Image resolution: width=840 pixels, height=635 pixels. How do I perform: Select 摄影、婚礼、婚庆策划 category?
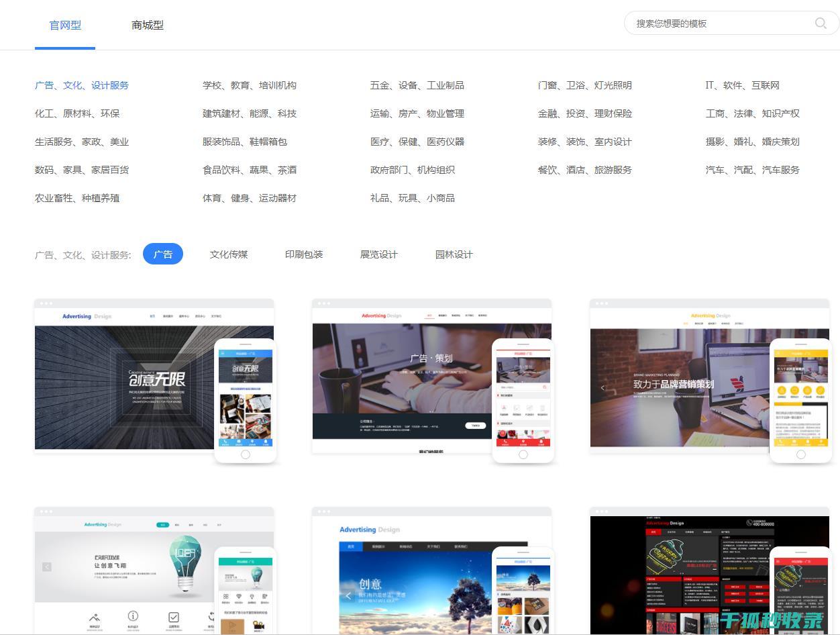753,142
